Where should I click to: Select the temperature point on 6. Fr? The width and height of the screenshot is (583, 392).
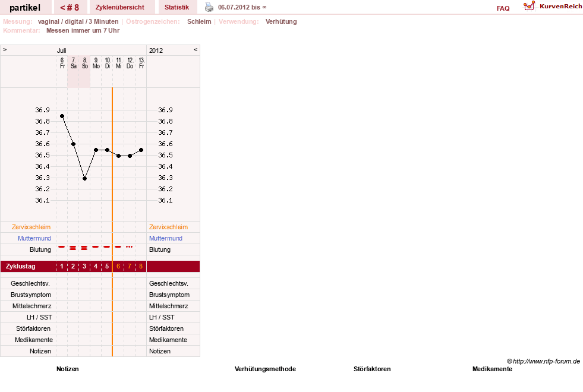coord(62,116)
